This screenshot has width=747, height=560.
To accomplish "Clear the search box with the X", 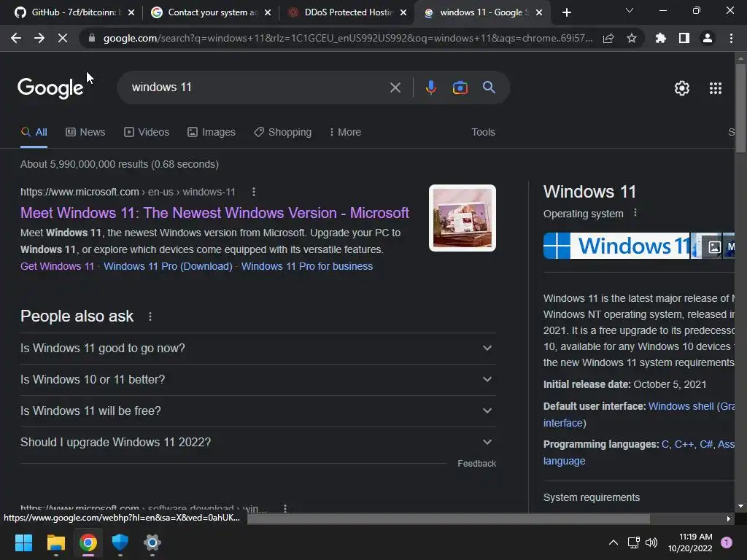I will point(395,87).
